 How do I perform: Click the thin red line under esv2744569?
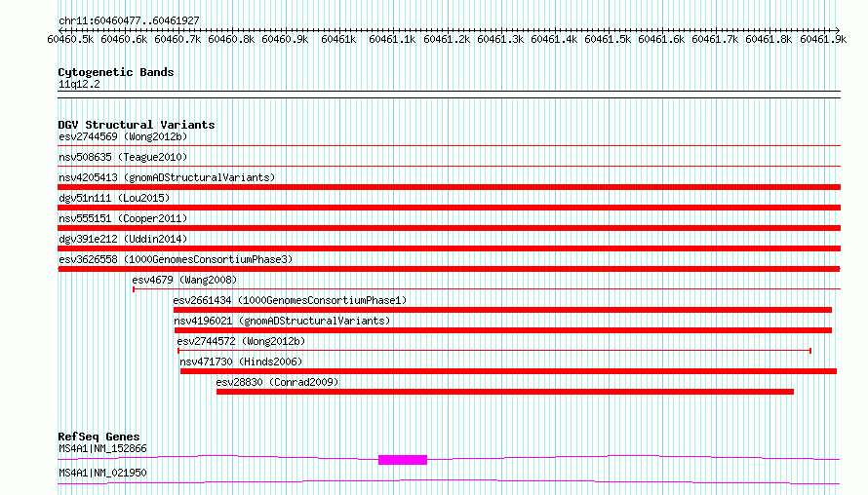coord(449,146)
